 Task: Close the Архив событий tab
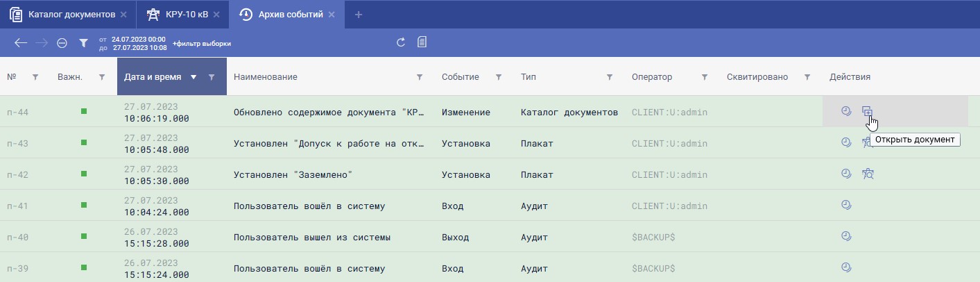click(x=332, y=15)
